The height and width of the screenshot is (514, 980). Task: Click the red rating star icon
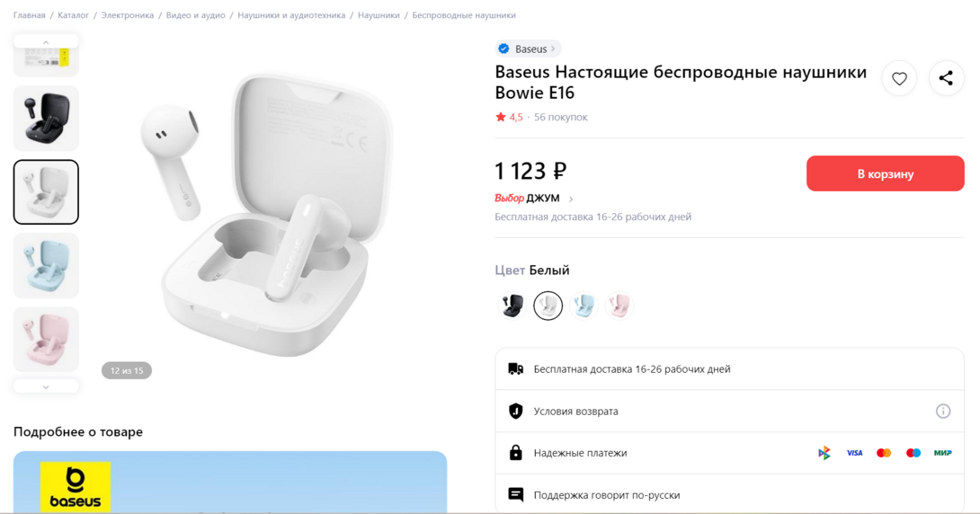click(501, 117)
